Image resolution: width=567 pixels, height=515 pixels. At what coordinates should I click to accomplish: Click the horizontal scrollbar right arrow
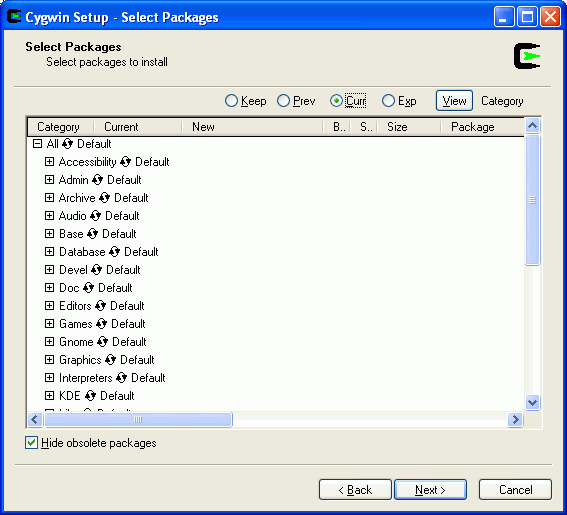click(516, 420)
